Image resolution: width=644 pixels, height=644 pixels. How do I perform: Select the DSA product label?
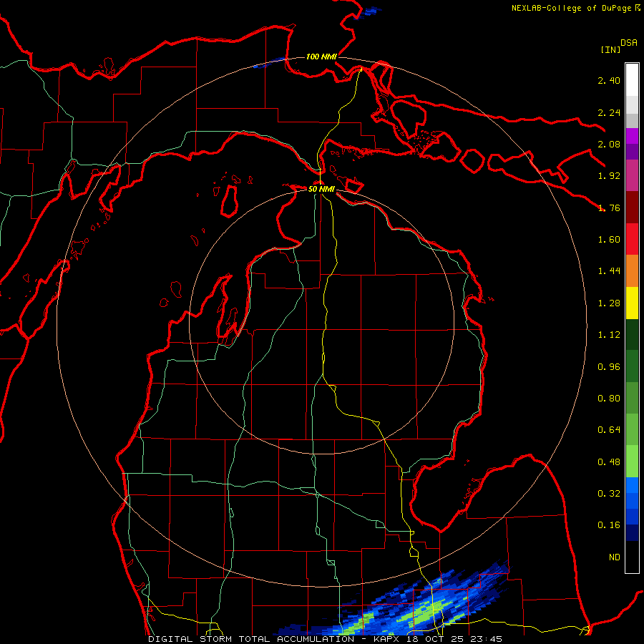pyautogui.click(x=629, y=43)
